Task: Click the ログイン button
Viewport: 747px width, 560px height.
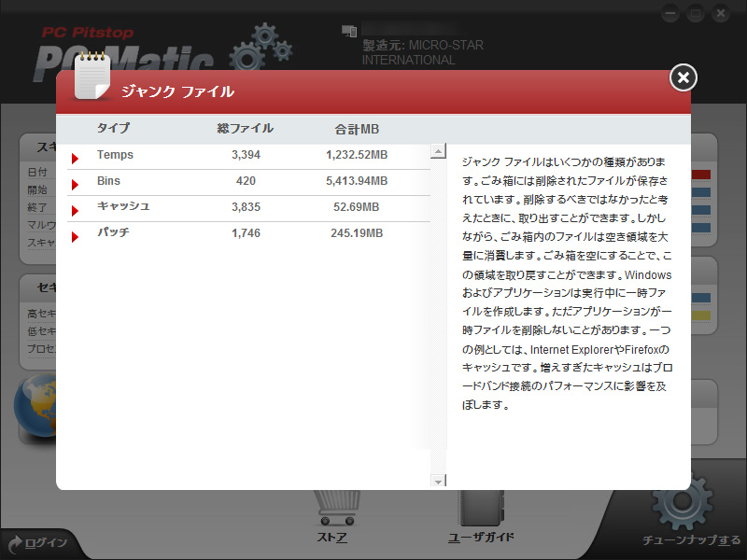Action: point(45,543)
